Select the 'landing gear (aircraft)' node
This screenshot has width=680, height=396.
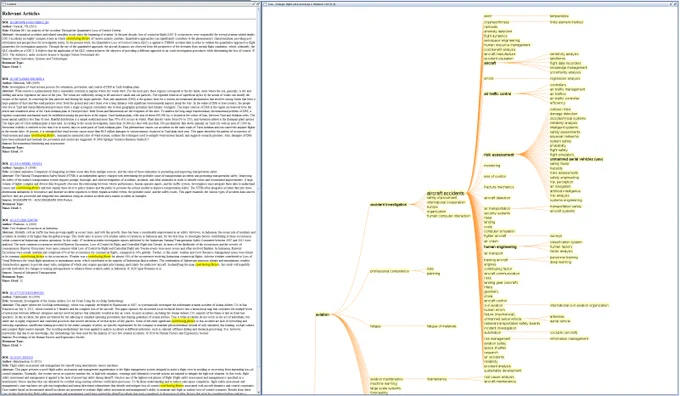pos(501,282)
